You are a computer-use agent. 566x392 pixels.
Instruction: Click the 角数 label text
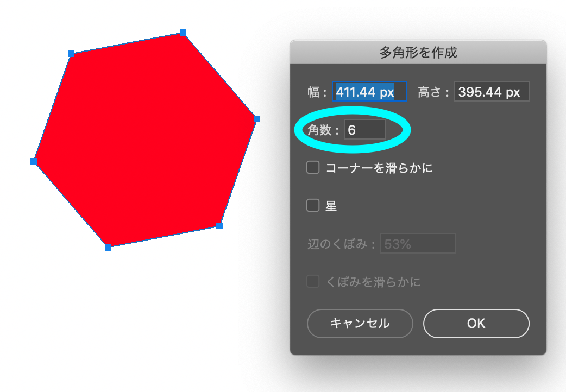click(319, 130)
